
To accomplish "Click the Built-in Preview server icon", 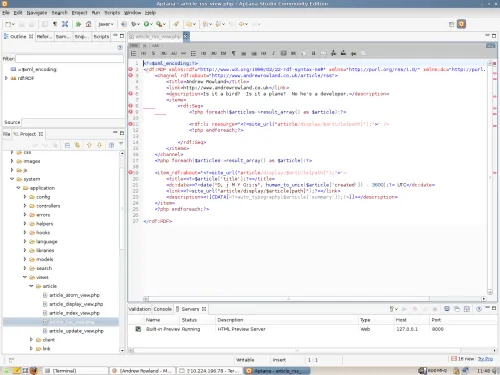I will [138, 329].
